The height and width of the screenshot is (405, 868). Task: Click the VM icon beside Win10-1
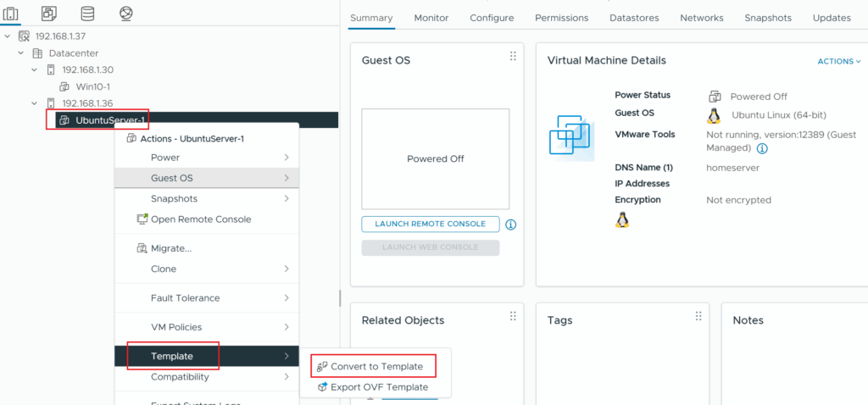[x=64, y=87]
